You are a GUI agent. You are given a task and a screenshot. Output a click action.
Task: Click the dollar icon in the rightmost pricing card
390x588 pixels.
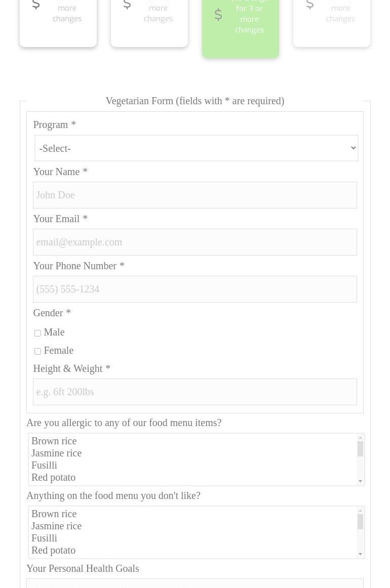[x=309, y=5]
